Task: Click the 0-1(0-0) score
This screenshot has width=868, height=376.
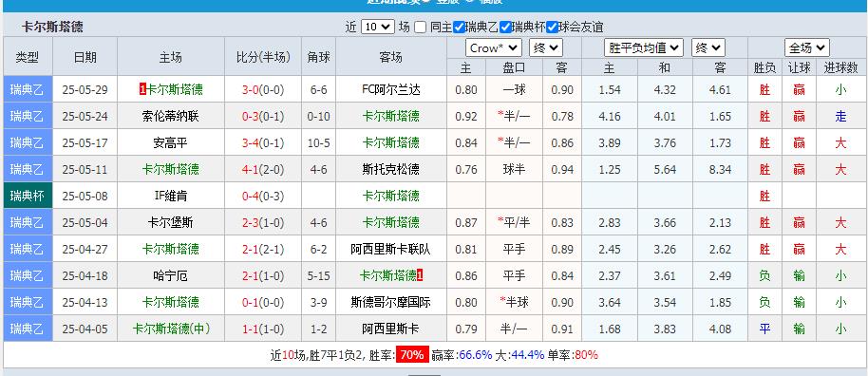Action: [263, 302]
